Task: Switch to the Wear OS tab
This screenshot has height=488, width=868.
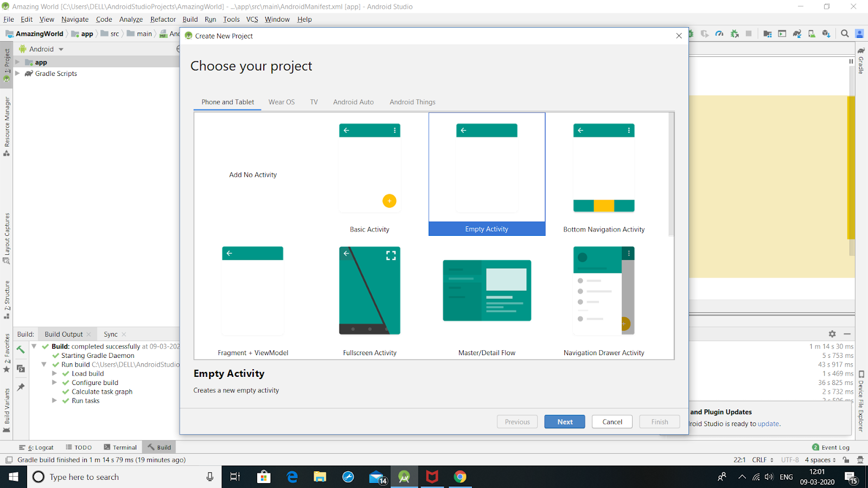Action: coord(281,102)
